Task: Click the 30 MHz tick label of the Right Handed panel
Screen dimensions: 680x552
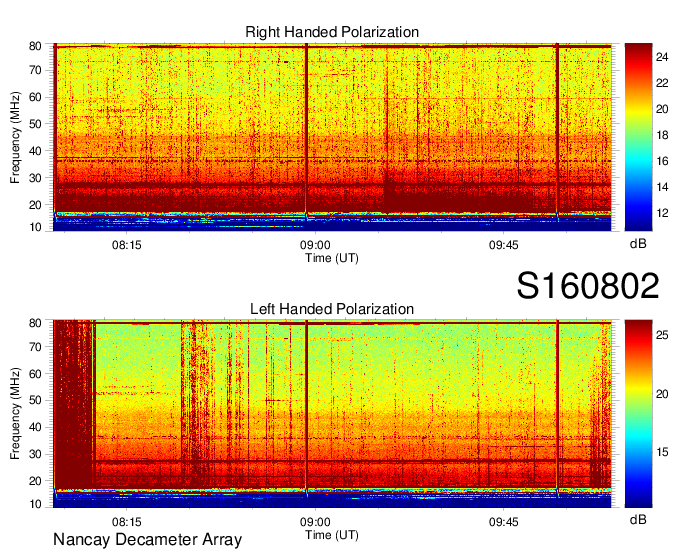Action: pos(35,178)
